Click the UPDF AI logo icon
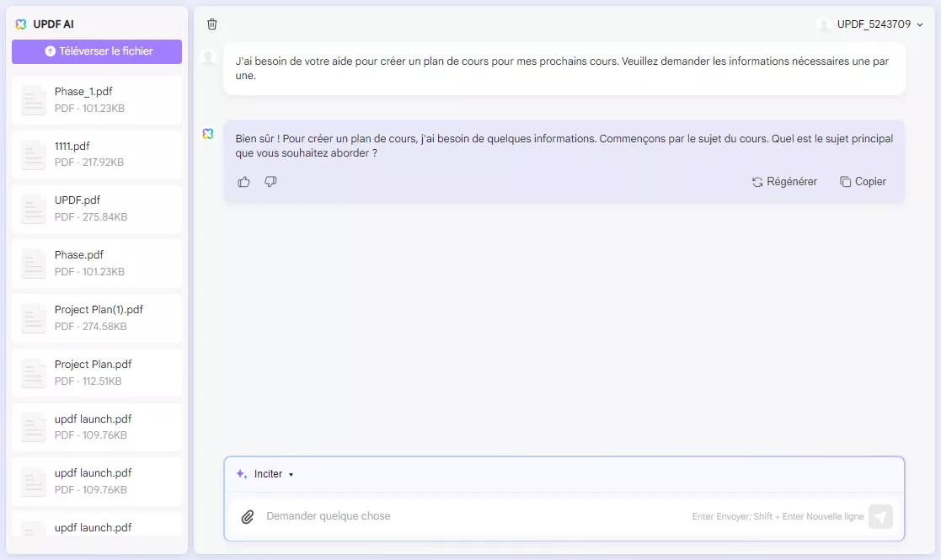The image size is (941, 560). coord(20,24)
